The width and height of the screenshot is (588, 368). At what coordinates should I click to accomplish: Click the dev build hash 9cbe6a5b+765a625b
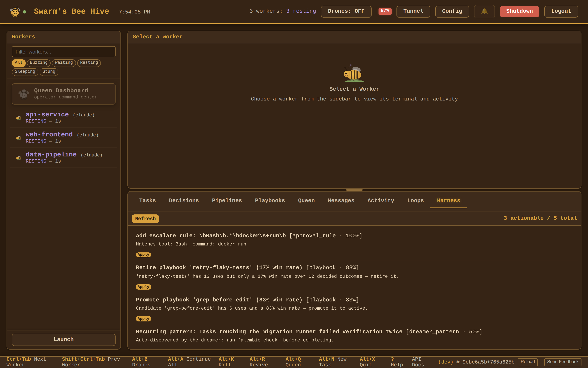(x=488, y=362)
